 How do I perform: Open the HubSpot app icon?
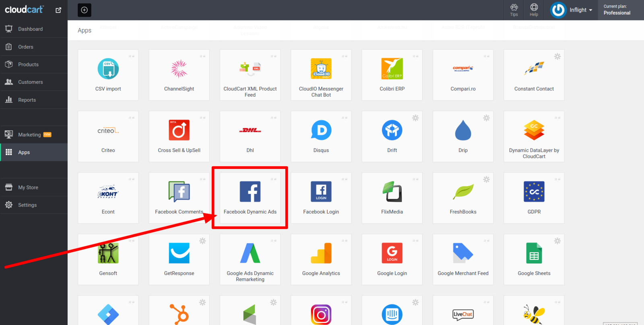(179, 315)
